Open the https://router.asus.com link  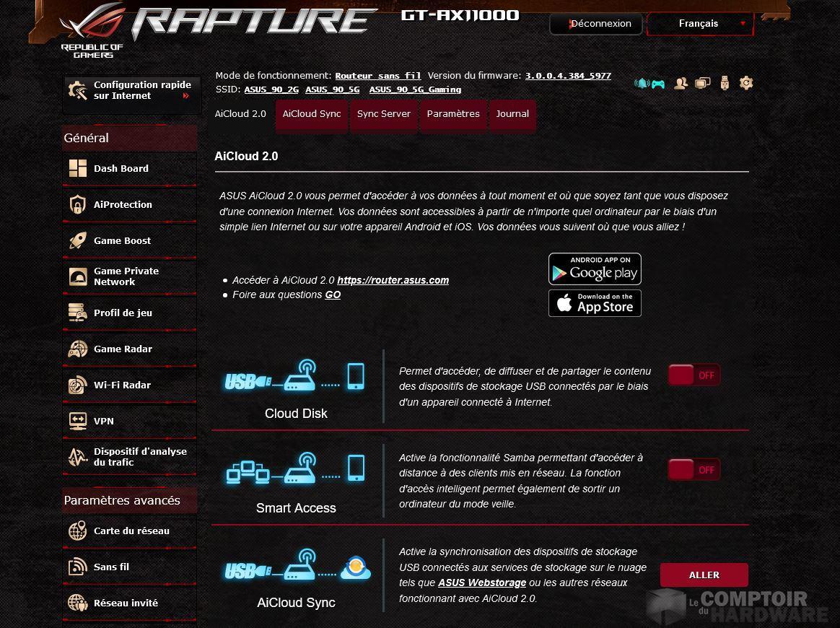[393, 279]
